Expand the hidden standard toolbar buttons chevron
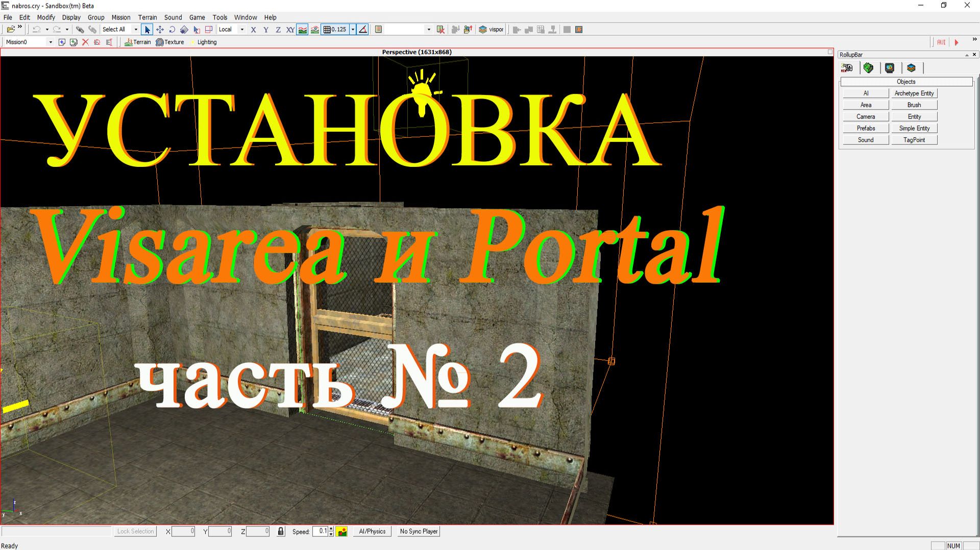This screenshot has width=980, height=550. pyautogui.click(x=20, y=27)
